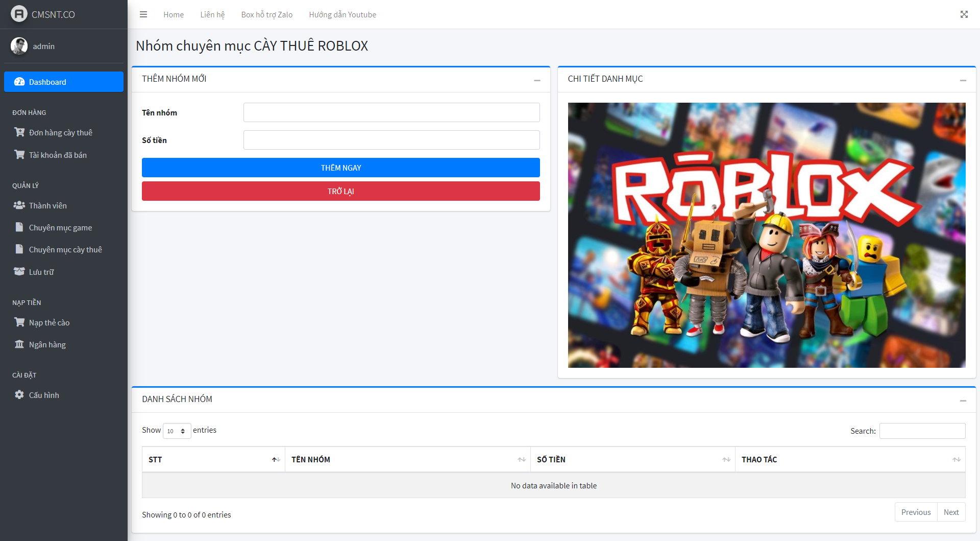This screenshot has height=541, width=980.
Task: Go to Previous table page
Action: (916, 512)
